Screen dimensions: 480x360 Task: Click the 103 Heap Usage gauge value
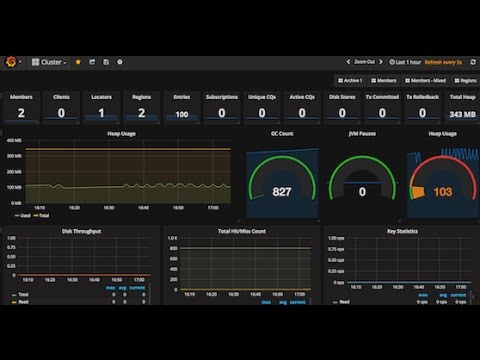click(x=443, y=192)
